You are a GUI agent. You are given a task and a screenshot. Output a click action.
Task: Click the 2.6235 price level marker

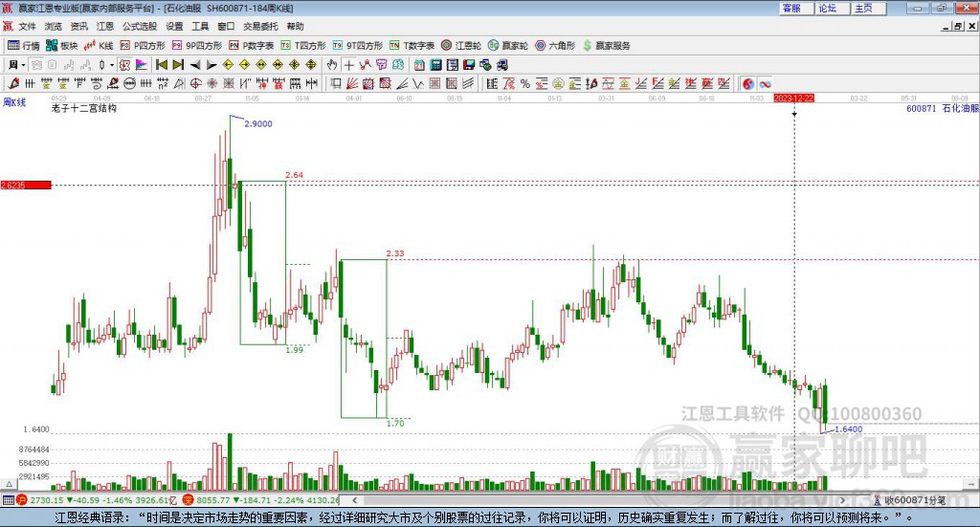tap(26, 185)
